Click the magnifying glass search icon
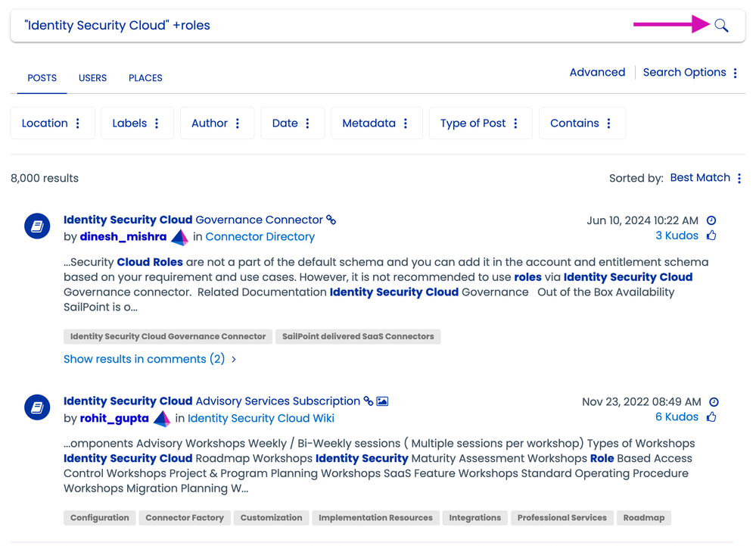 tap(721, 26)
